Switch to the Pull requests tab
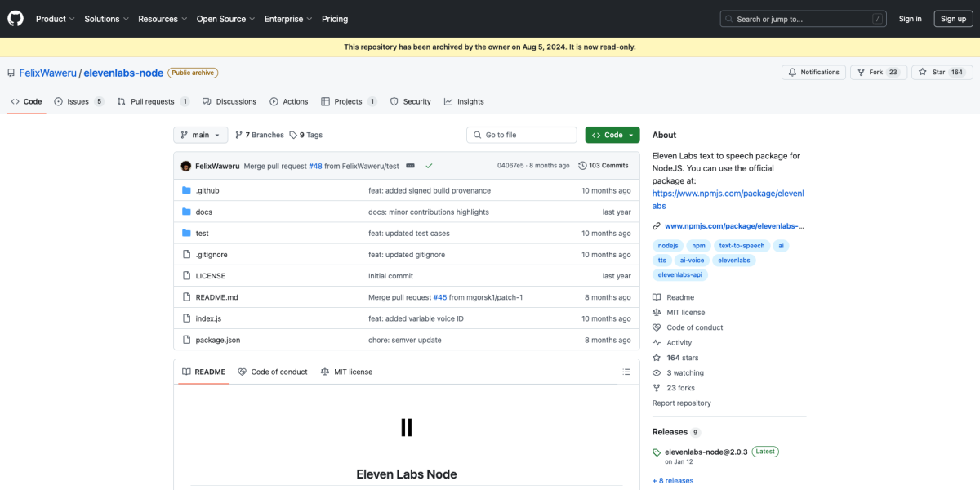The image size is (980, 490). [x=151, y=101]
